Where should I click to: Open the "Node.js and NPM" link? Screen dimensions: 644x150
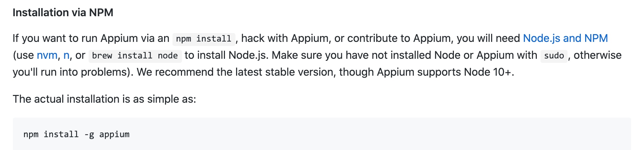[565, 38]
